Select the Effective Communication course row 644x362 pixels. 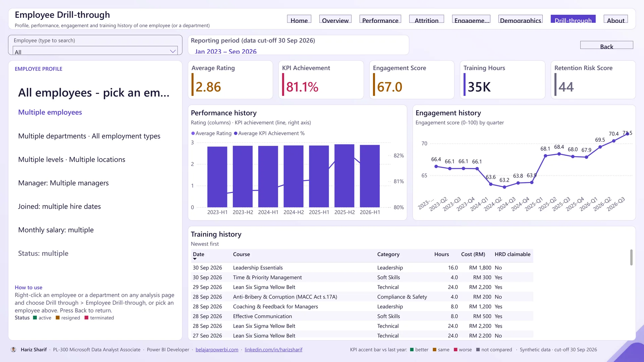point(362,316)
